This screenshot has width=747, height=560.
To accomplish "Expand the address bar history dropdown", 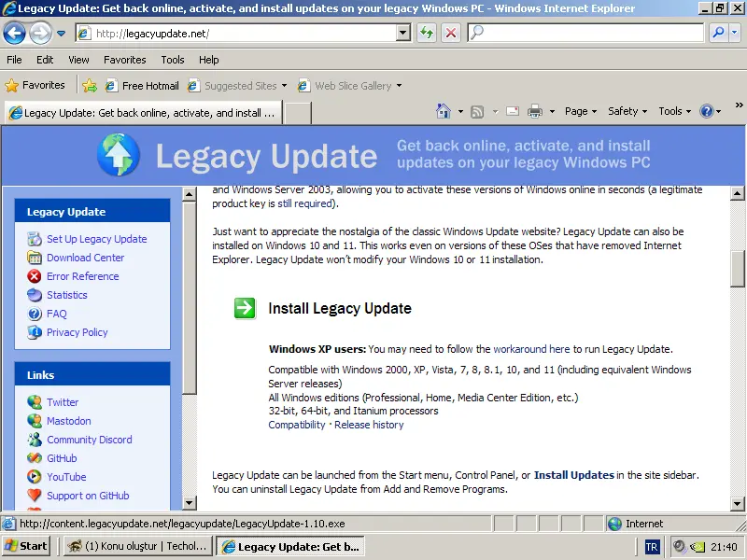I will coord(403,33).
